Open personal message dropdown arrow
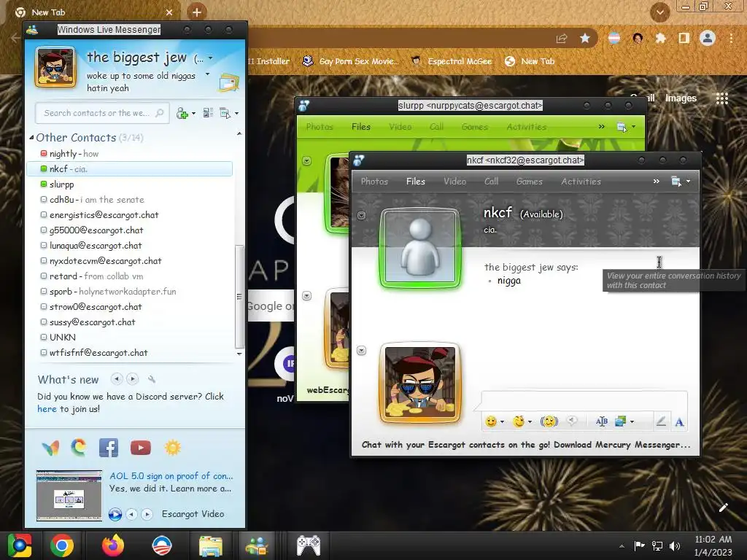The height and width of the screenshot is (560, 747). pos(207,74)
